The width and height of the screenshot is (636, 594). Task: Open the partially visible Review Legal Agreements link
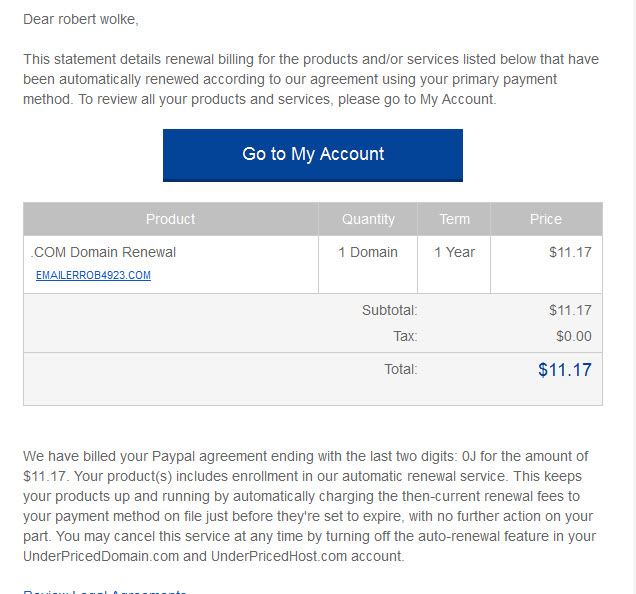point(105,592)
